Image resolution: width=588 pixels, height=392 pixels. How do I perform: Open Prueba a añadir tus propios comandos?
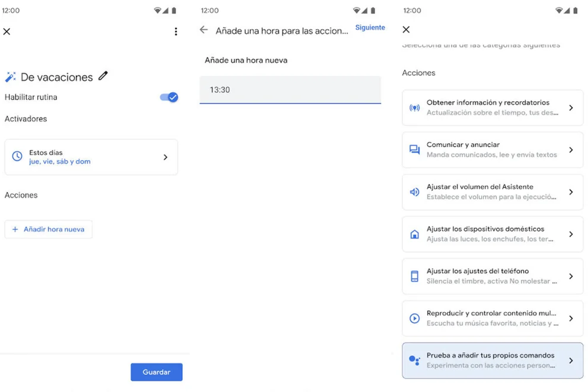pos(492,361)
